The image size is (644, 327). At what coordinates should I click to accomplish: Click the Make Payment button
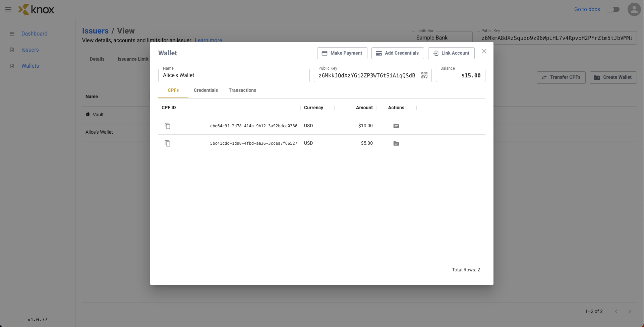[342, 53]
